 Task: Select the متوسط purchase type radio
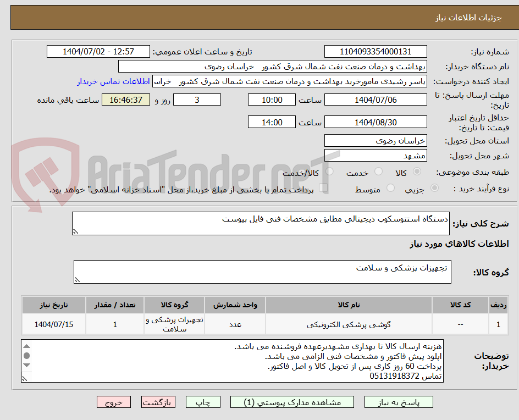[x=391, y=189]
